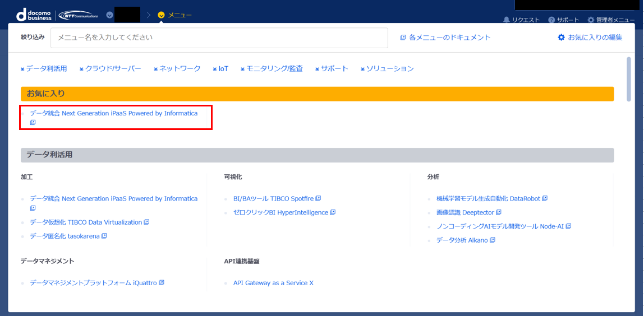Click external link icon beside TIBCO Spotfire

318,198
